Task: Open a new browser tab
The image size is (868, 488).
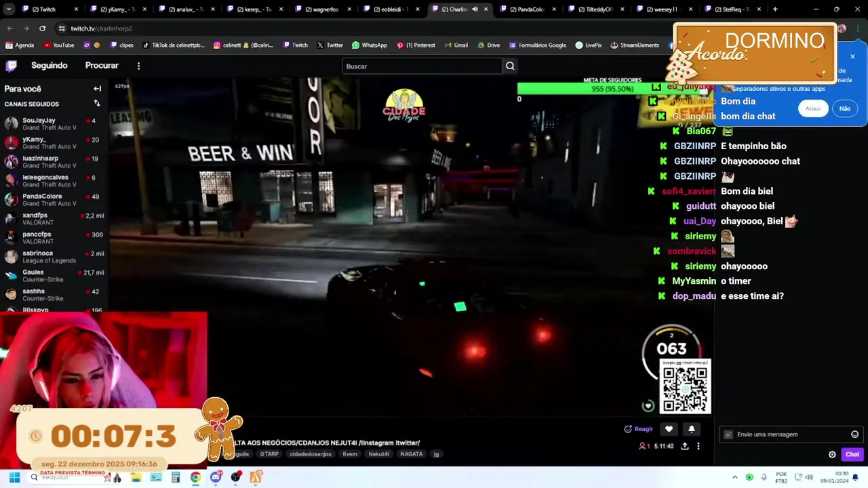Action: pos(775,9)
